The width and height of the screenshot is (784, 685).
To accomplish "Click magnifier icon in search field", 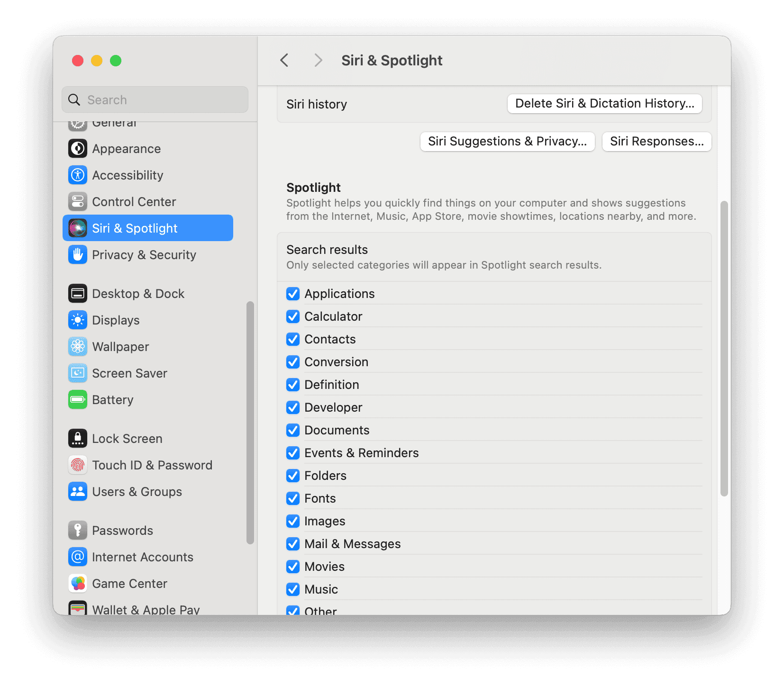I will (74, 100).
